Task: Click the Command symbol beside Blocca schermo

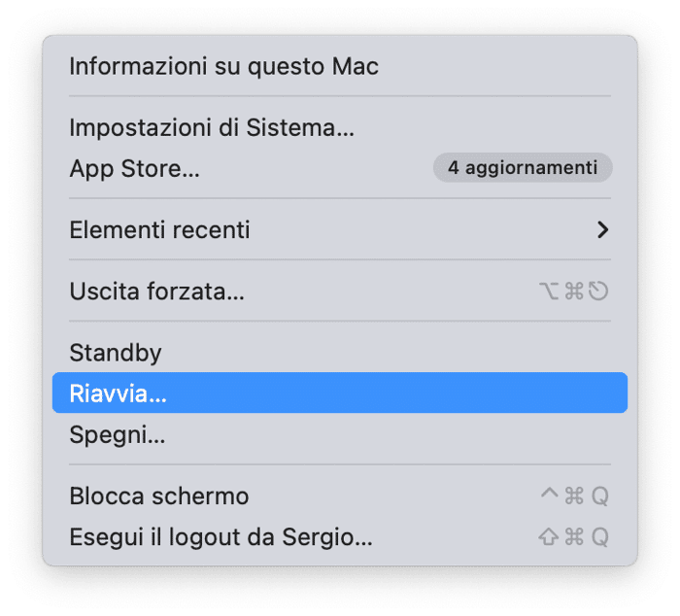Action: [574, 496]
